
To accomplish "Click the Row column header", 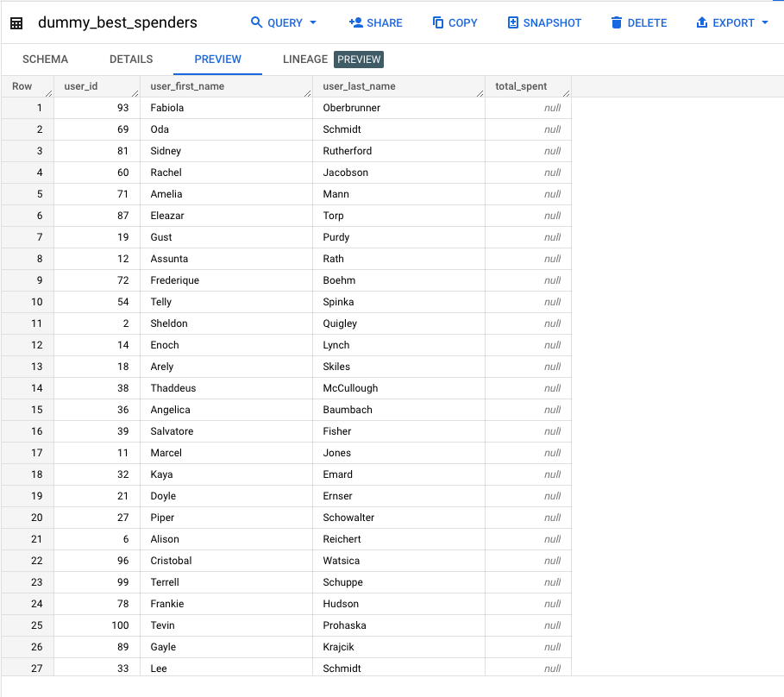I will coord(22,86).
